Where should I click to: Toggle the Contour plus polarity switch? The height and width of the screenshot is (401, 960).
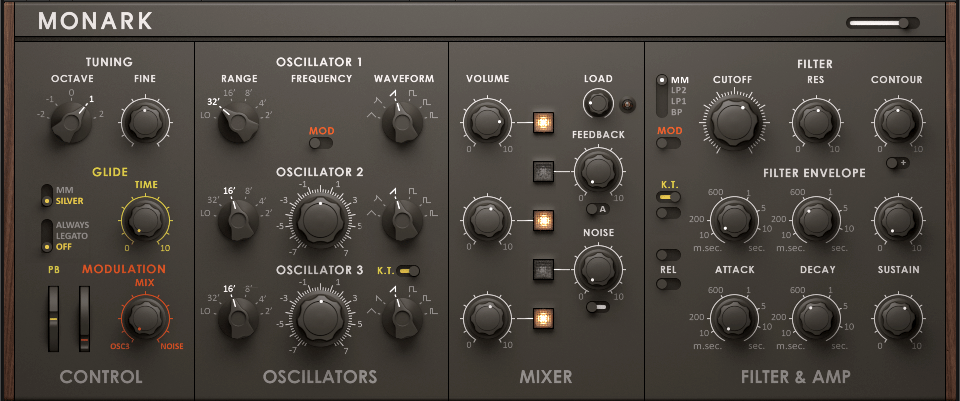[898, 163]
